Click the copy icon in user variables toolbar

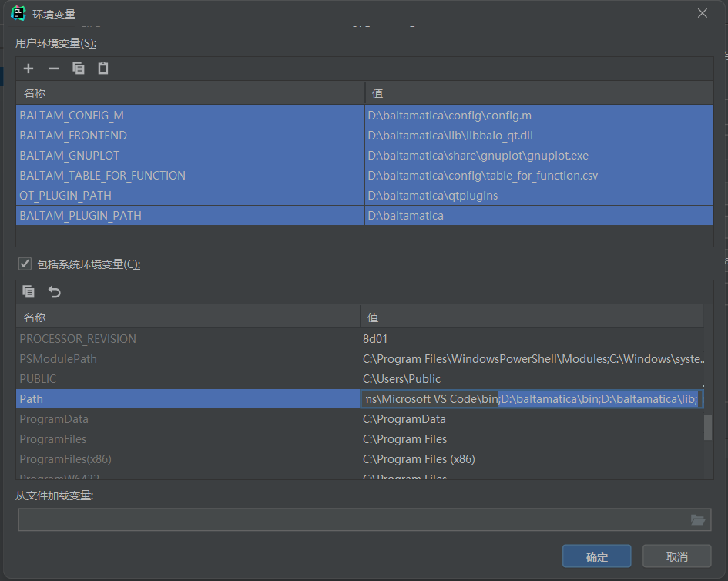[x=78, y=69]
